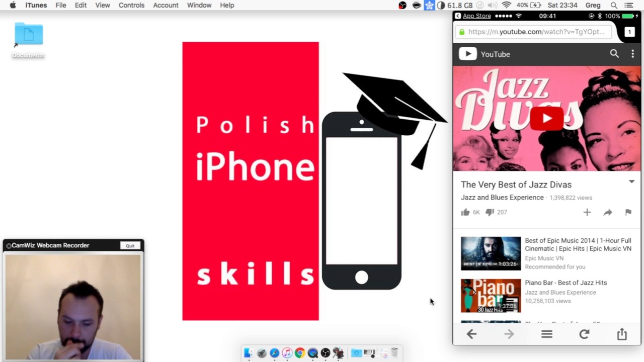Open Finder from the Dock
The width and height of the screenshot is (644, 362).
pos(248,353)
